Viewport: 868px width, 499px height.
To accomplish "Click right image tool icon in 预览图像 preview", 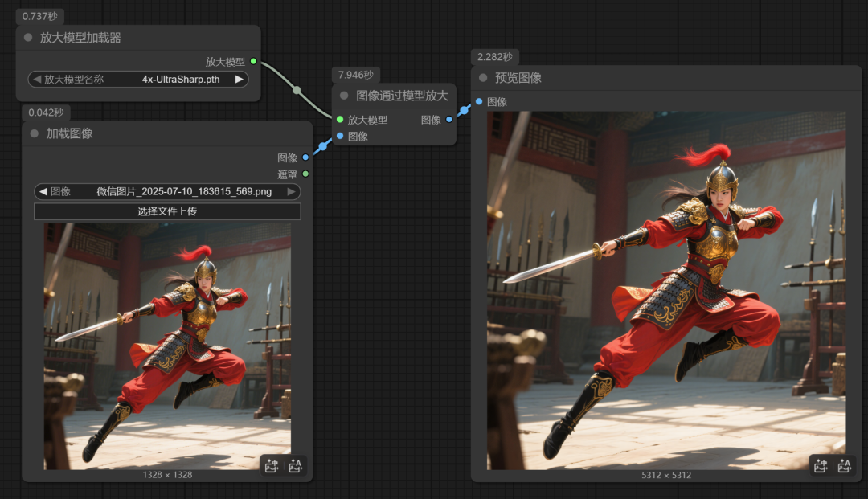I will [x=844, y=466].
